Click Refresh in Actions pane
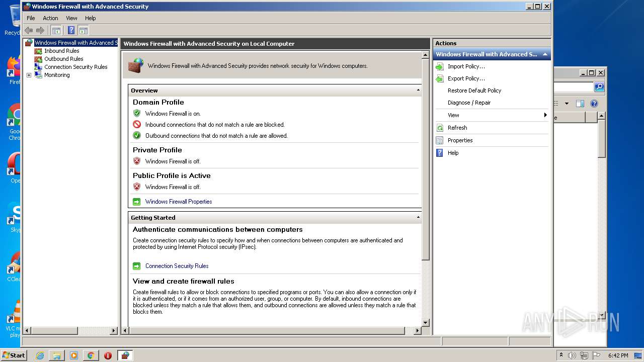The height and width of the screenshot is (362, 644). point(457,128)
